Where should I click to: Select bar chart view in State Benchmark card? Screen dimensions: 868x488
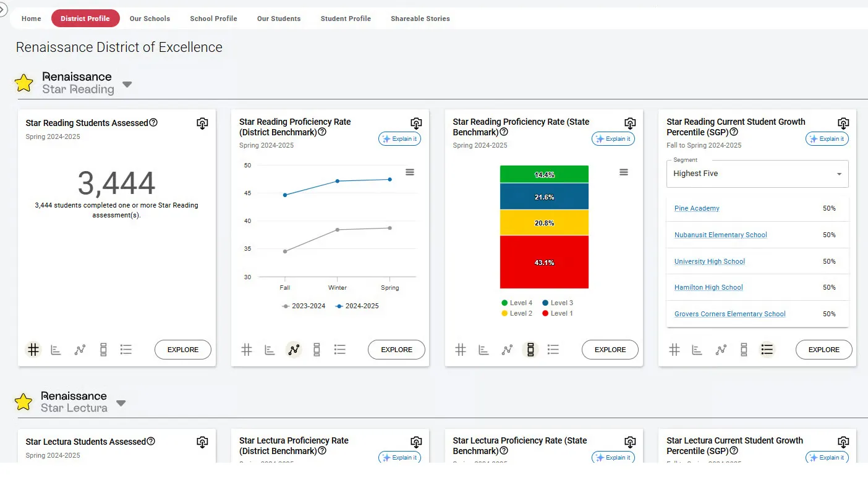pos(483,350)
